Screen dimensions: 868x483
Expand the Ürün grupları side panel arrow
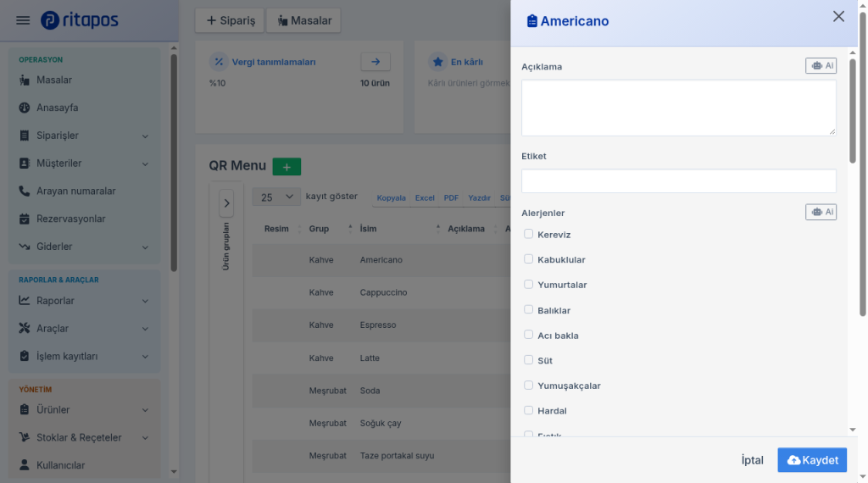coord(226,203)
